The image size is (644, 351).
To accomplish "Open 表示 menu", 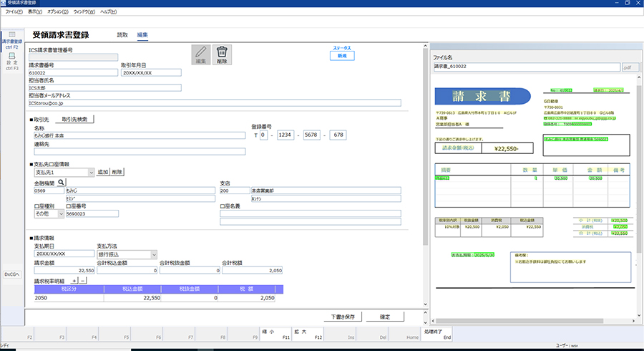I will coord(35,11).
